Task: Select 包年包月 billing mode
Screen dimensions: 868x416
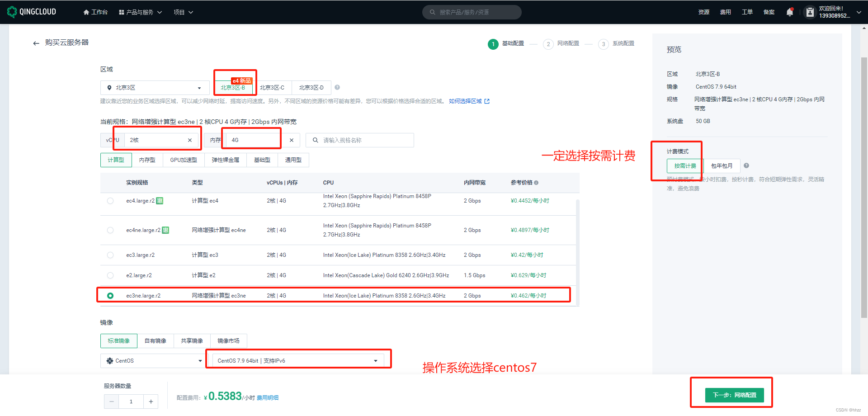Action: coord(722,166)
